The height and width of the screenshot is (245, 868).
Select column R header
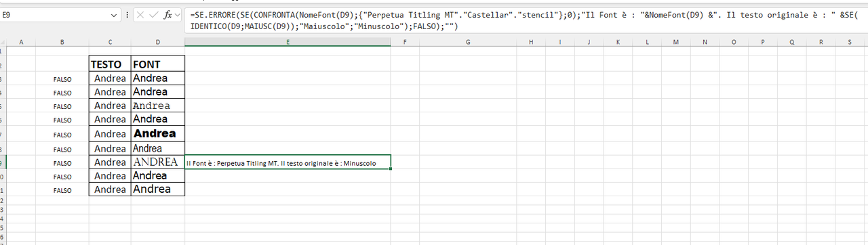[x=821, y=42]
